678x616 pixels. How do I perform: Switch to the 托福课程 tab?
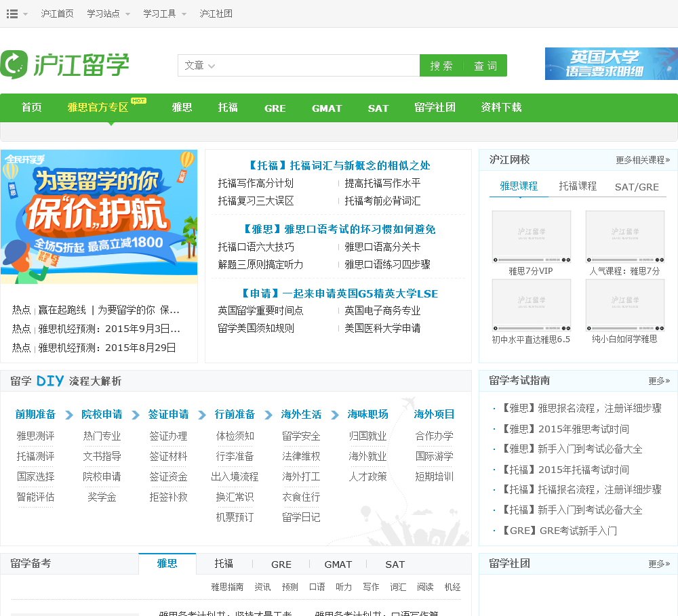pos(578,186)
